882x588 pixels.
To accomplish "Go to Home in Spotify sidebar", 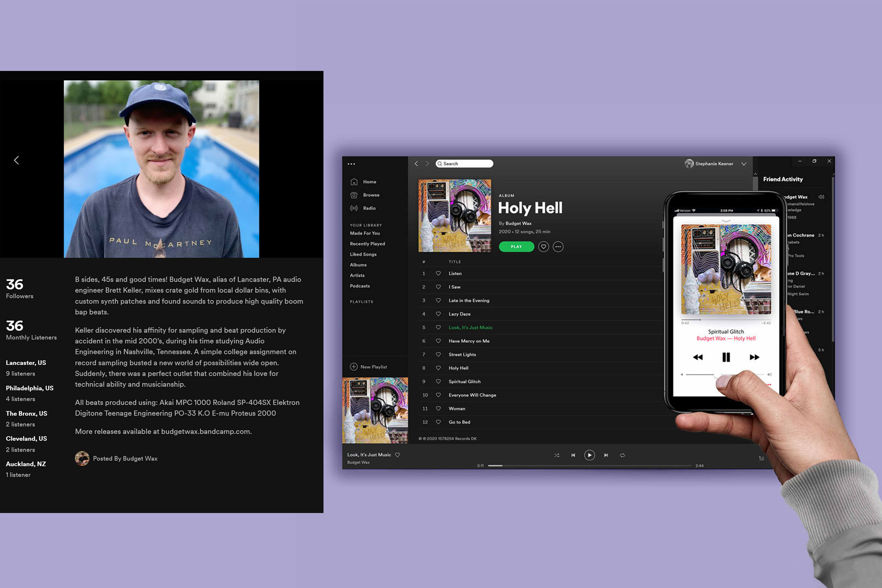I will [x=369, y=182].
